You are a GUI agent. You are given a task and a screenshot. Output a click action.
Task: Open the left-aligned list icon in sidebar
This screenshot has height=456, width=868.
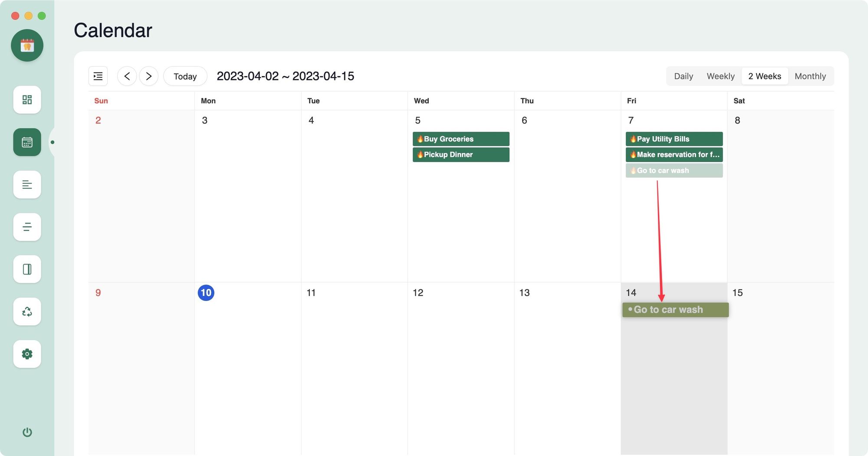[27, 185]
